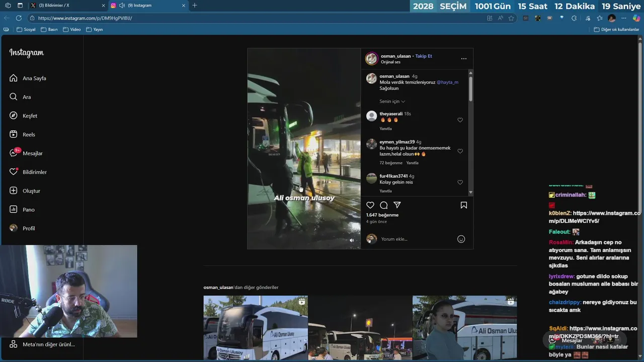Viewport: 644px width, 362px height.
Task: Click the Yorum ekle comment field
Action: (416, 239)
